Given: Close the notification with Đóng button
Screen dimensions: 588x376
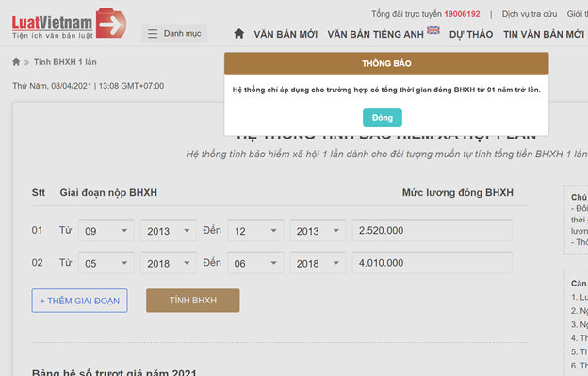Looking at the screenshot, I should pos(383,118).
